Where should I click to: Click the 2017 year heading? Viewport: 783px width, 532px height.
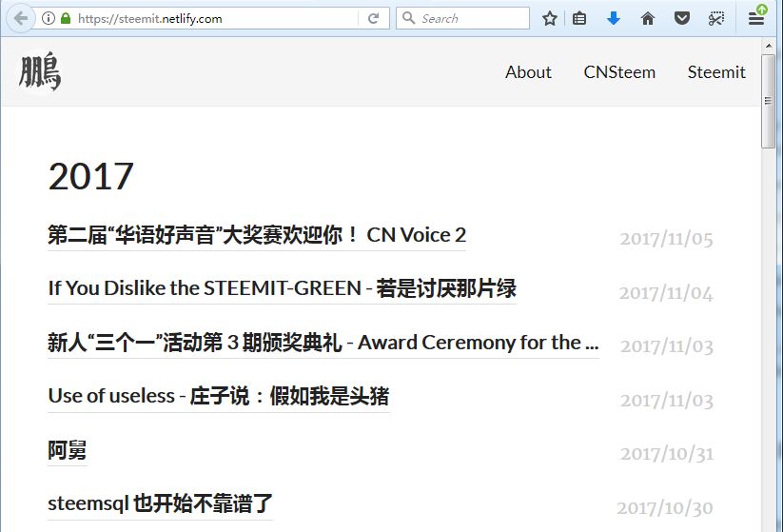(91, 176)
